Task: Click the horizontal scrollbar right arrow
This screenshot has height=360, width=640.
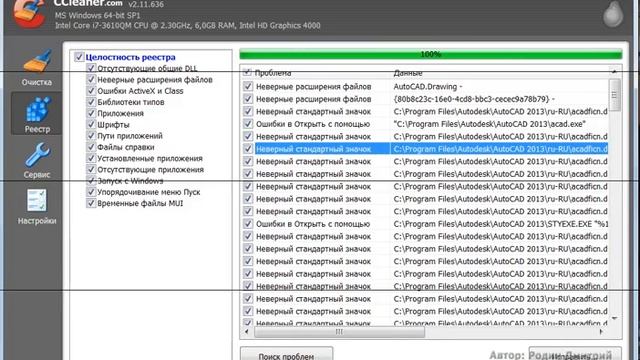Action: tap(601, 332)
